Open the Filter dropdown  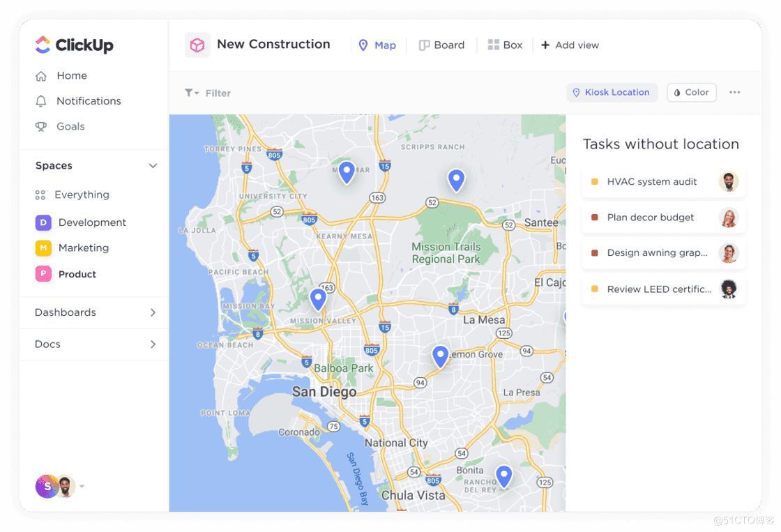(x=208, y=93)
